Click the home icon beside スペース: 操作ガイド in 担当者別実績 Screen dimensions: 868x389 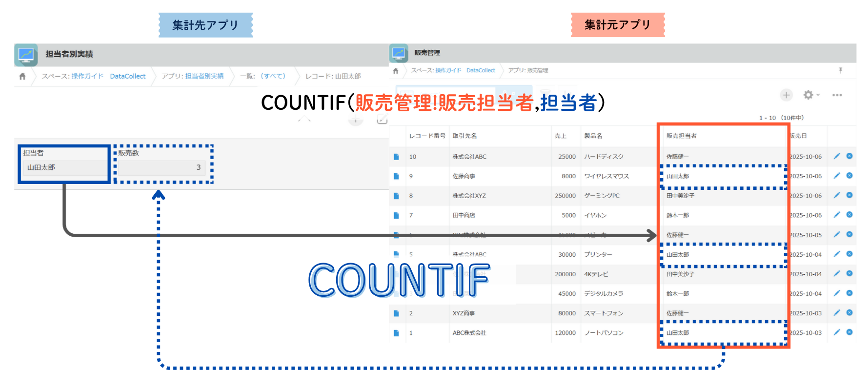[x=22, y=76]
